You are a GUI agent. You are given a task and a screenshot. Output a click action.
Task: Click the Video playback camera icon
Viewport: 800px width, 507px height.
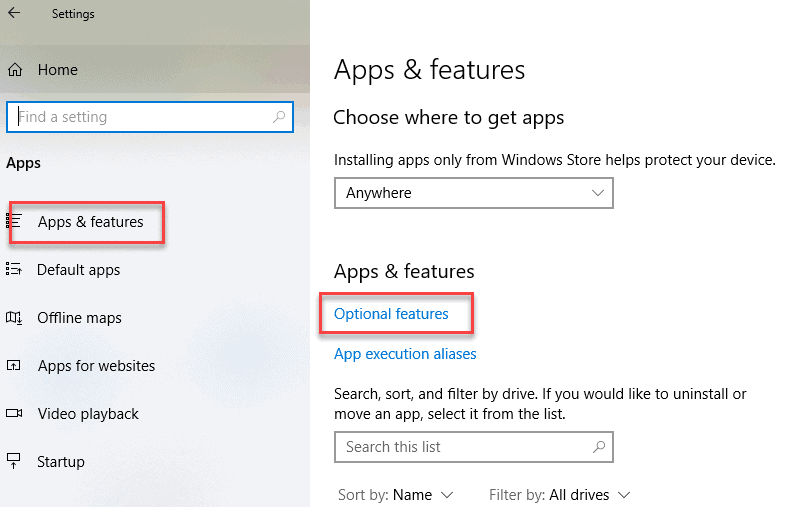coord(14,414)
